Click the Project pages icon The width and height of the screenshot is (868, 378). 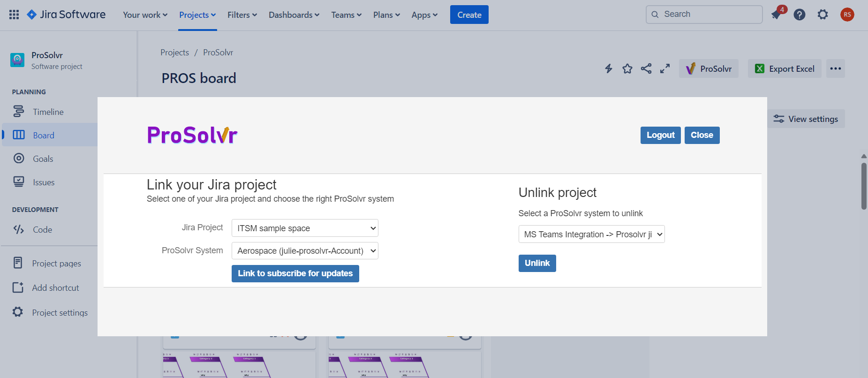(18, 263)
